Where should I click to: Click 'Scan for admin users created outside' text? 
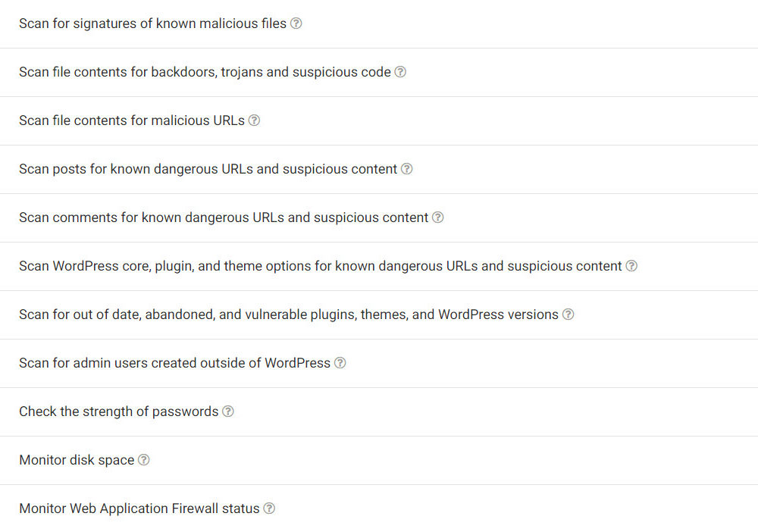pos(174,363)
